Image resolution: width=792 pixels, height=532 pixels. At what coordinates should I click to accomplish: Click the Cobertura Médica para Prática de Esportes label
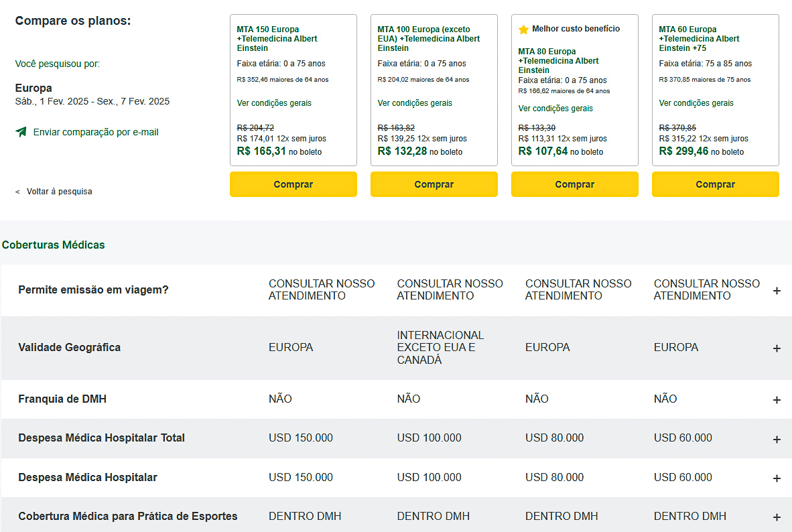coord(128,517)
